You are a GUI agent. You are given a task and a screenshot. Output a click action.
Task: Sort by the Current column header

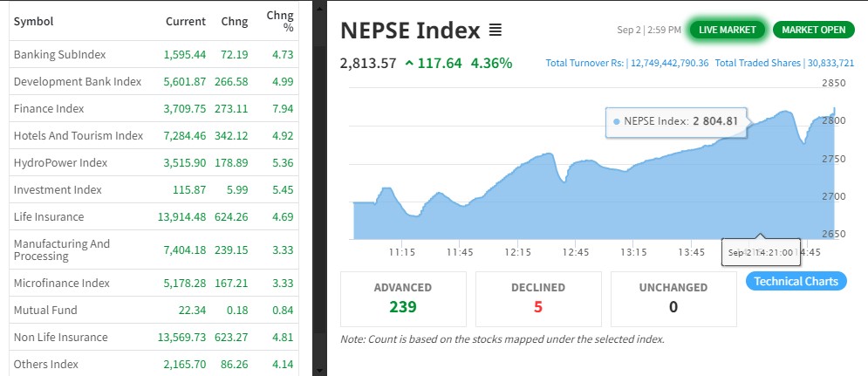[185, 21]
